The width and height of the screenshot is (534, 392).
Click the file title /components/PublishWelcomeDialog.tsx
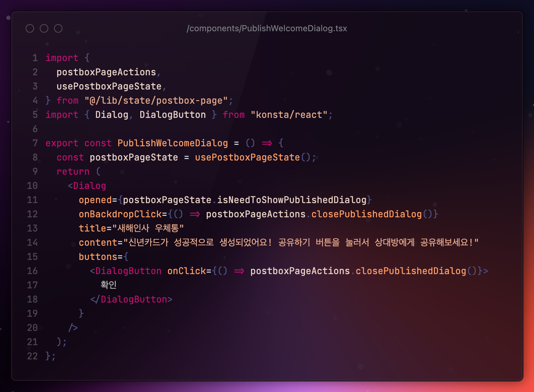(x=267, y=28)
